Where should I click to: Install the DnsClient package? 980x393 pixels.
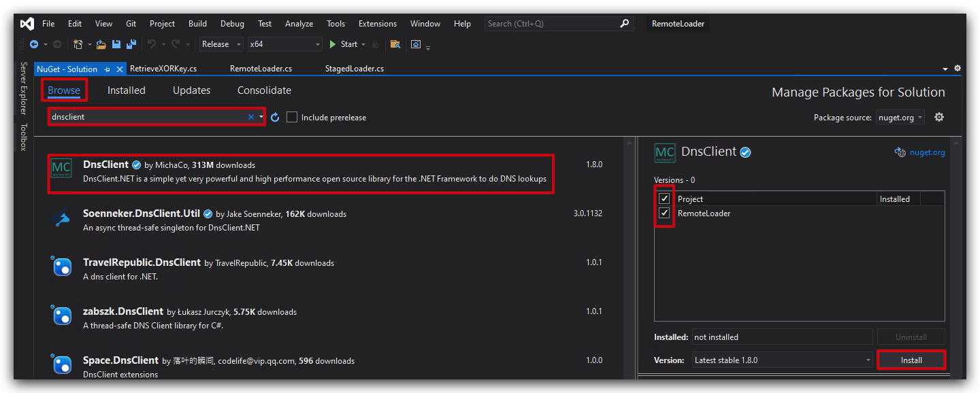[911, 360]
